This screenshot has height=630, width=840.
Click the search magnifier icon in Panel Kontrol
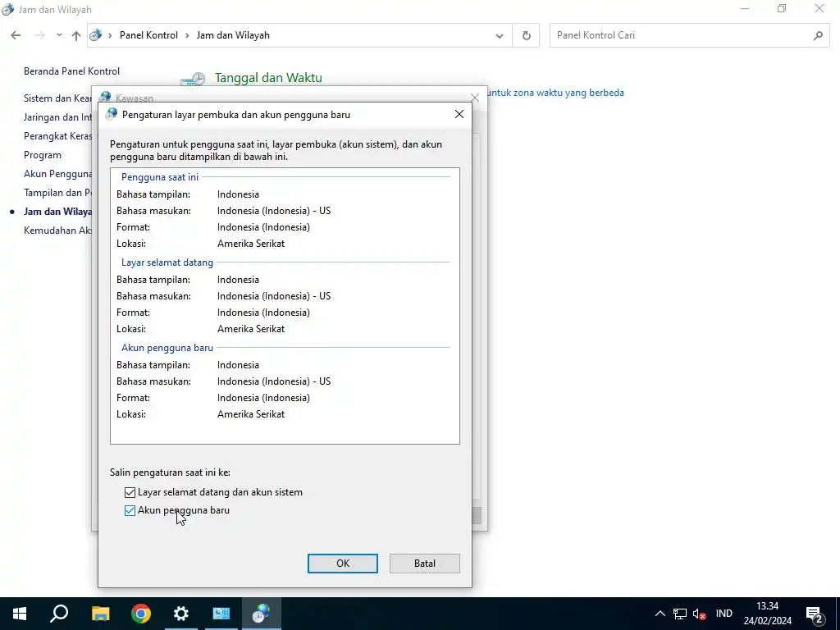(x=818, y=35)
